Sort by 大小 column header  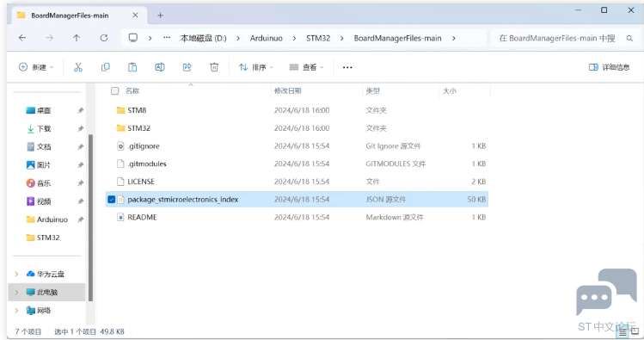450,91
